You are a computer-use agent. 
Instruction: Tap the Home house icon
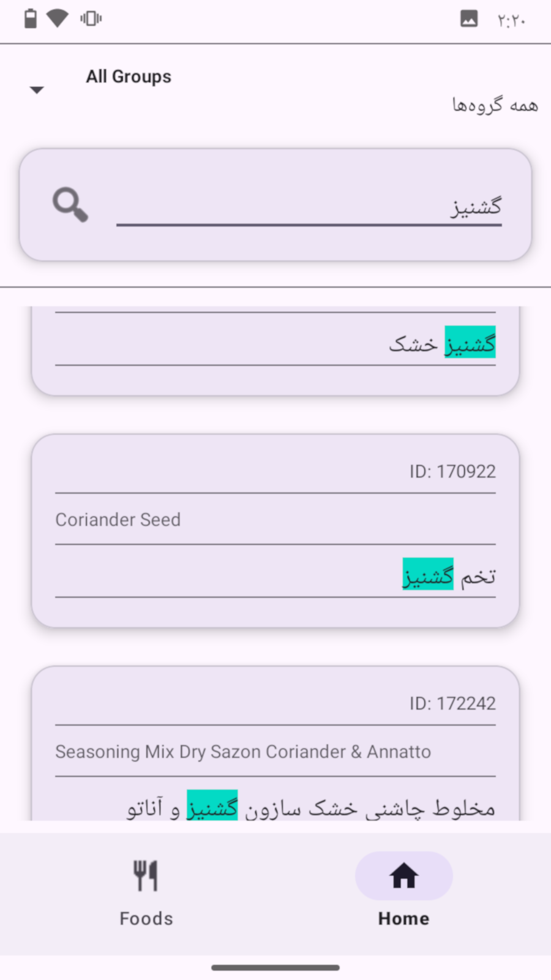(x=403, y=876)
